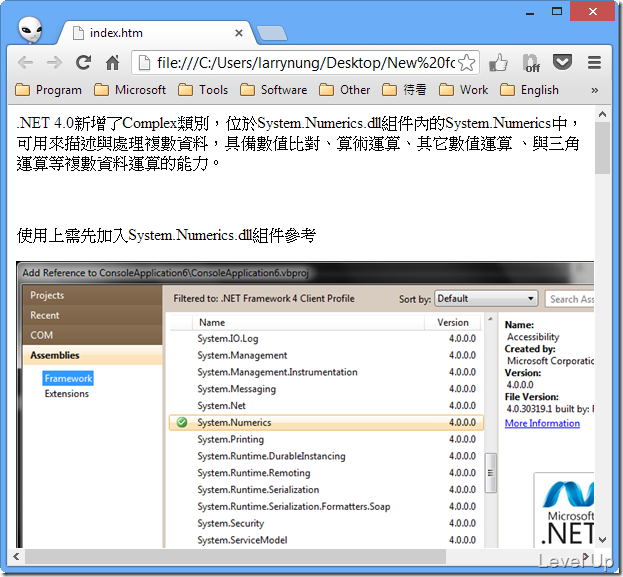Click the alien profile avatar icon
The image size is (623, 577).
30,30
